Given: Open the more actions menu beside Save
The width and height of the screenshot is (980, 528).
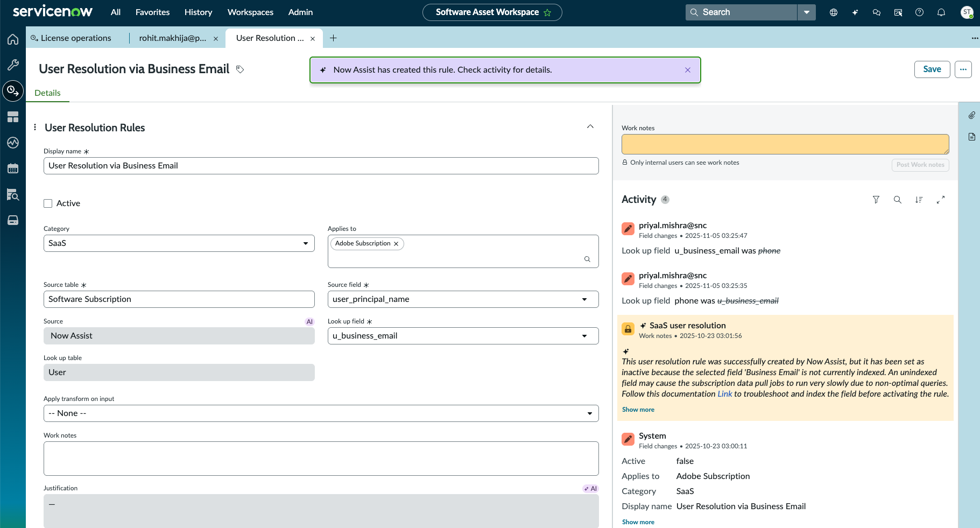Looking at the screenshot, I should point(963,69).
